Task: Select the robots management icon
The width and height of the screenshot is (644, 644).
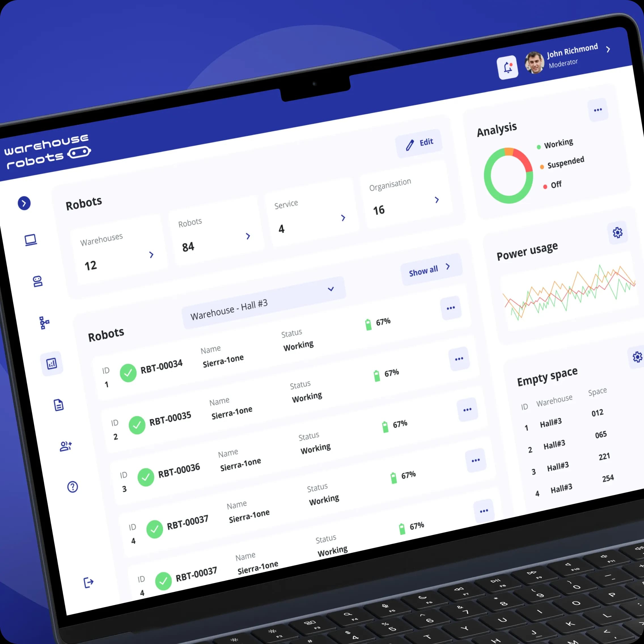Action: pyautogui.click(x=32, y=281)
